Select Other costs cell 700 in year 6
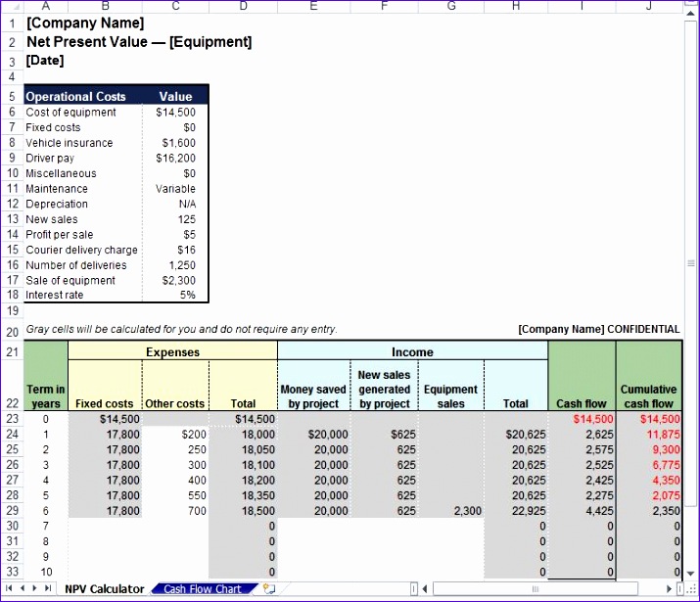The height and width of the screenshot is (602, 700). coord(175,511)
